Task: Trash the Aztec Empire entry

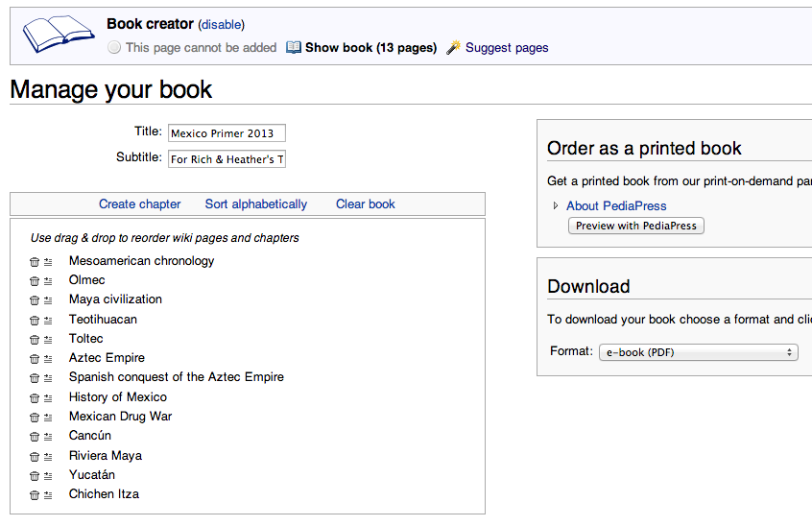Action: pos(35,359)
